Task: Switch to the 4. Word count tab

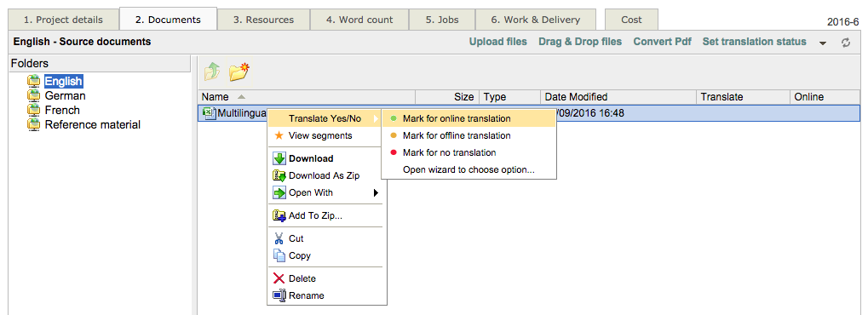Action: pos(359,20)
